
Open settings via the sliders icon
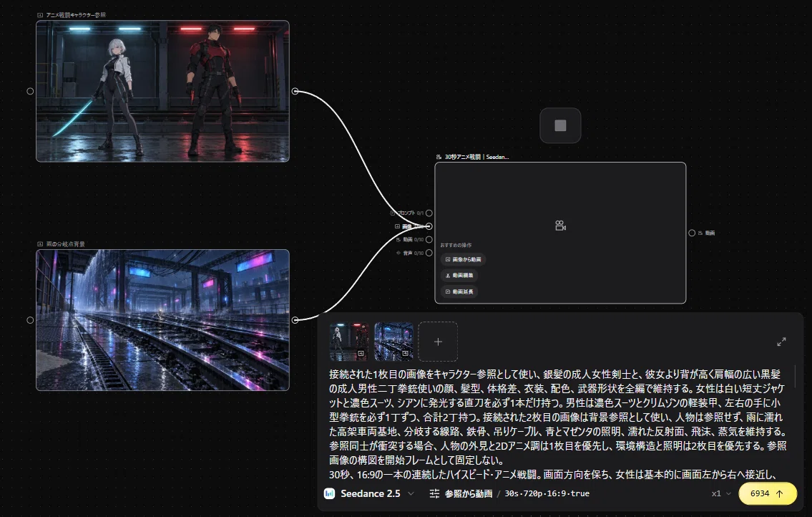pyautogui.click(x=434, y=493)
